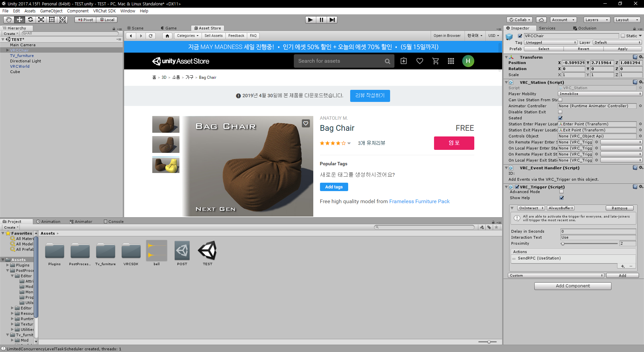Open the Tag dropdown
The width and height of the screenshot is (644, 352).
[550, 43]
